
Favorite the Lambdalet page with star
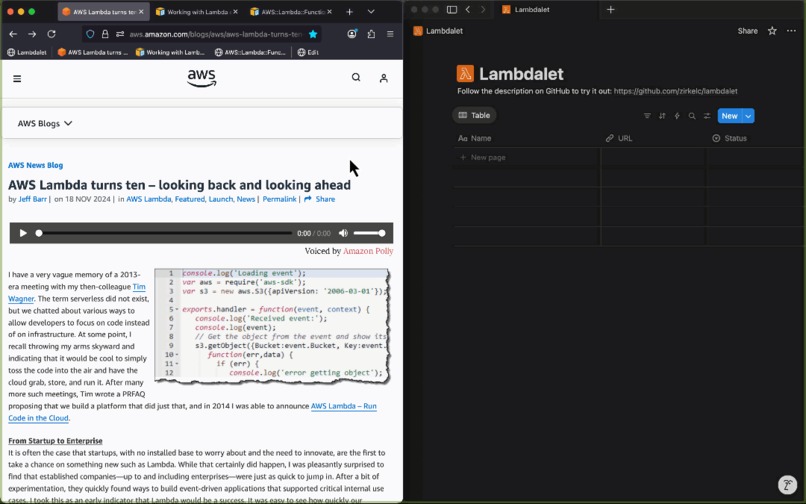coord(772,31)
